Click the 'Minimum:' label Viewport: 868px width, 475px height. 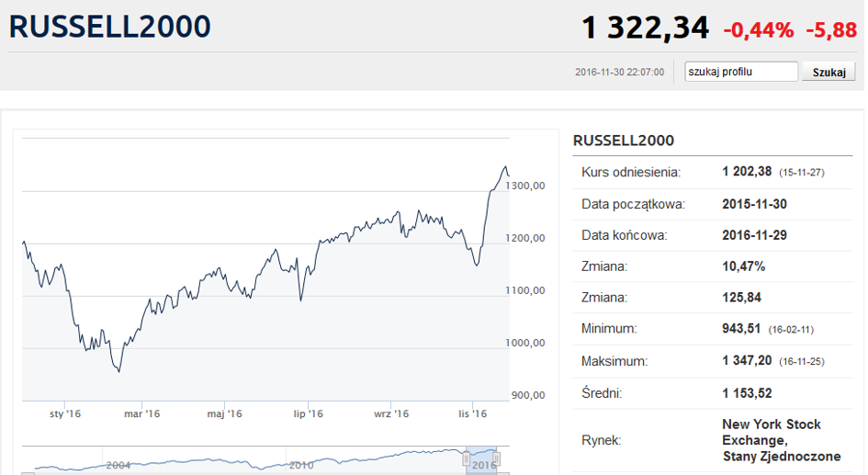coord(609,329)
